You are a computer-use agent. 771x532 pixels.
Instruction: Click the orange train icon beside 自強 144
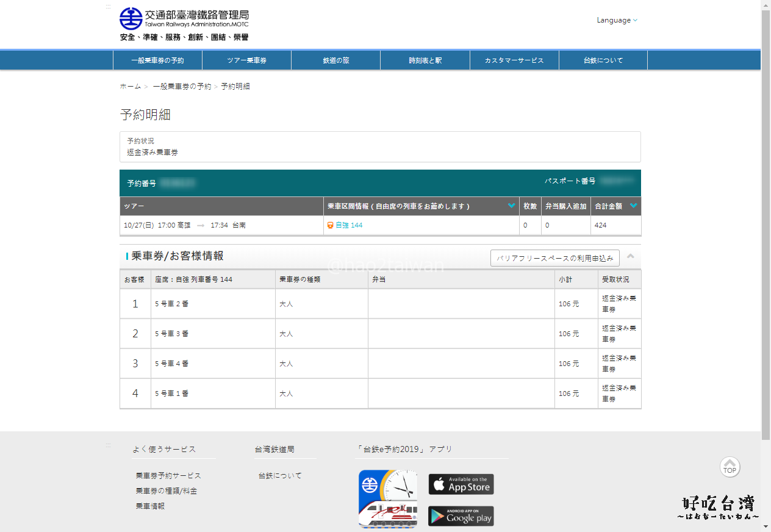pyautogui.click(x=330, y=225)
